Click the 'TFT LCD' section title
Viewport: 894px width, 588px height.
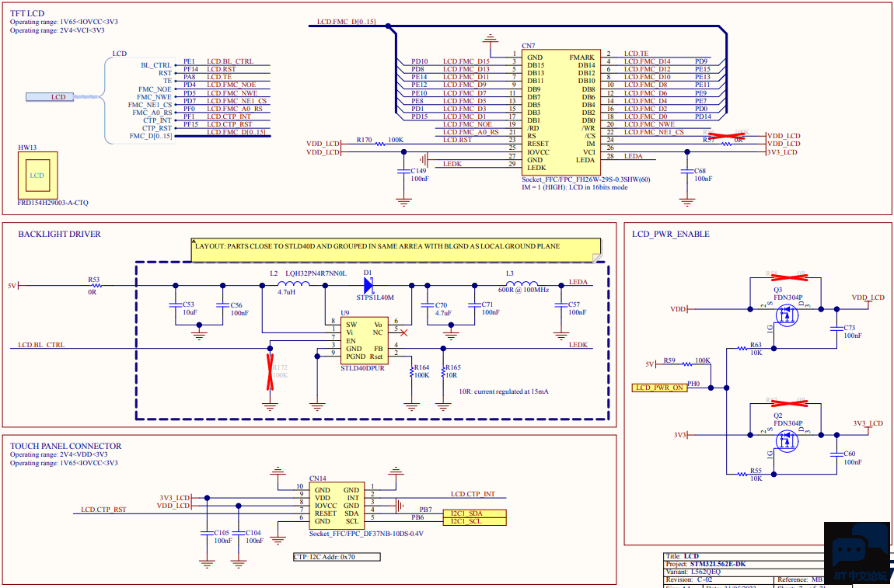click(x=27, y=13)
